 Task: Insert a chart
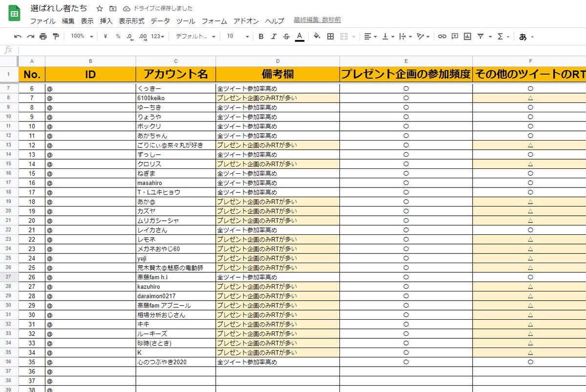tap(468, 36)
